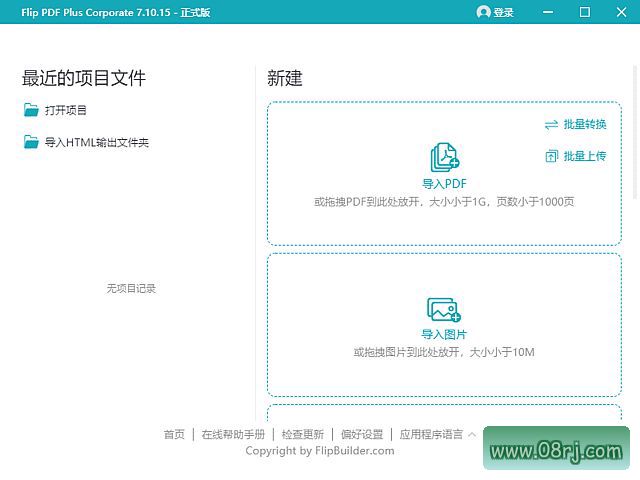This screenshot has width=640, height=480.
Task: Click the batch convert arrows icon
Action: click(x=551, y=124)
